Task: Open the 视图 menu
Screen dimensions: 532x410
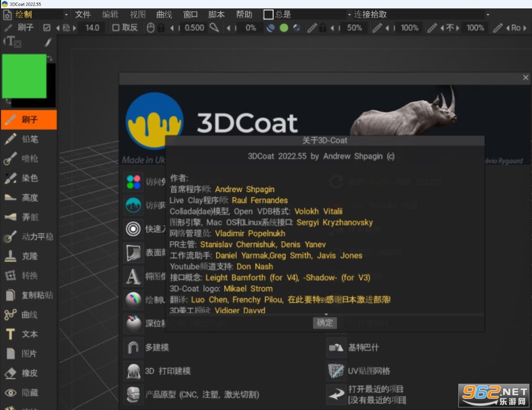Action: click(137, 15)
